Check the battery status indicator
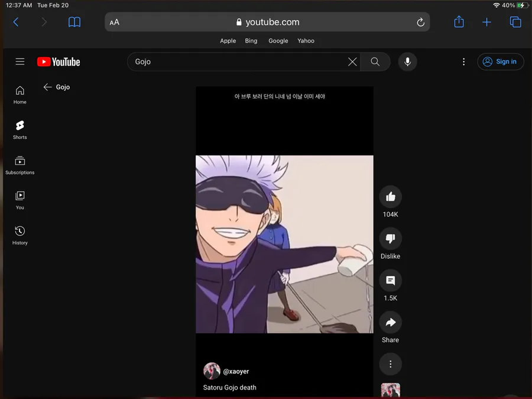Image resolution: width=532 pixels, height=399 pixels. [x=522, y=5]
